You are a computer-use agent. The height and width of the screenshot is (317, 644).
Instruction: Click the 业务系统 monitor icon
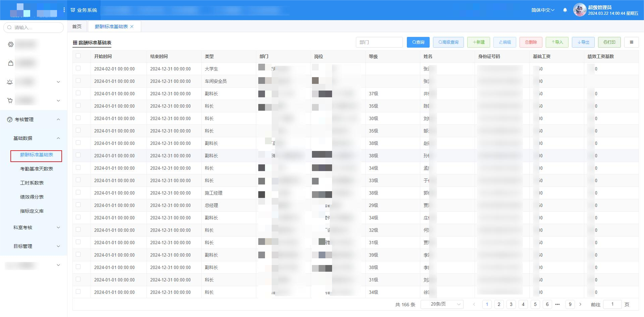[x=73, y=10]
